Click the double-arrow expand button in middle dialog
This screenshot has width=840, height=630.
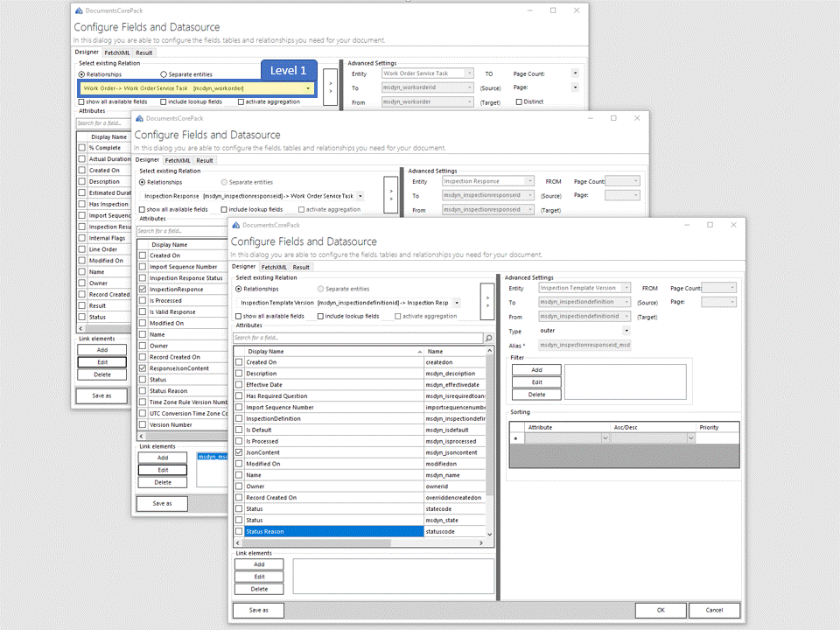(391, 195)
